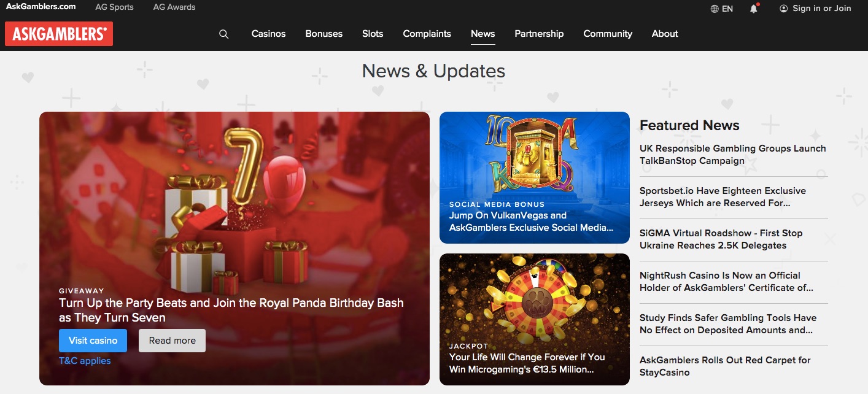Open the T&C applies link
Screen dimensions: 868x394
click(85, 361)
